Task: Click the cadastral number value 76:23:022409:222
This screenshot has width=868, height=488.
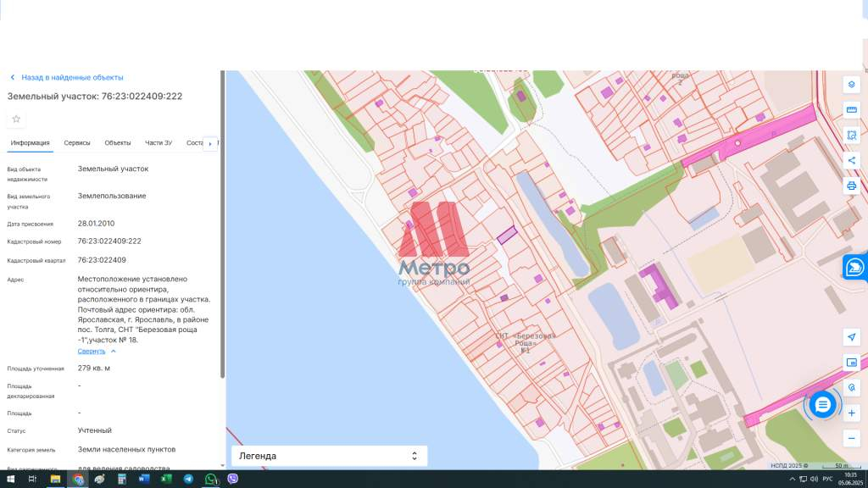Action: pos(109,241)
